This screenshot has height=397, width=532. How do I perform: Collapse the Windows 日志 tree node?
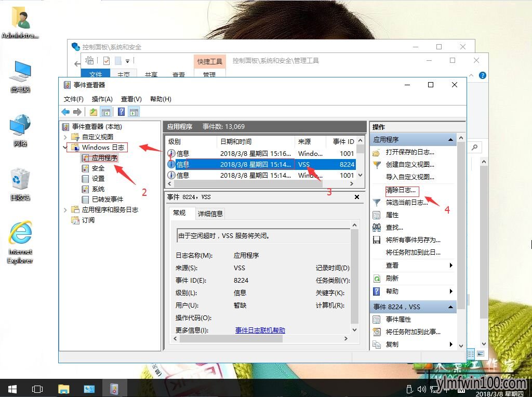coord(65,147)
